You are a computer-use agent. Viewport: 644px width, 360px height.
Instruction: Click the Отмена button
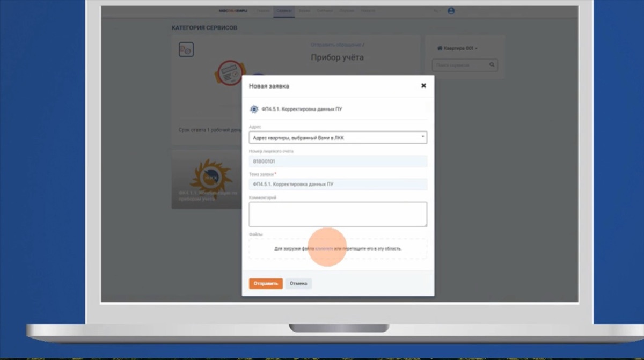[x=298, y=283]
